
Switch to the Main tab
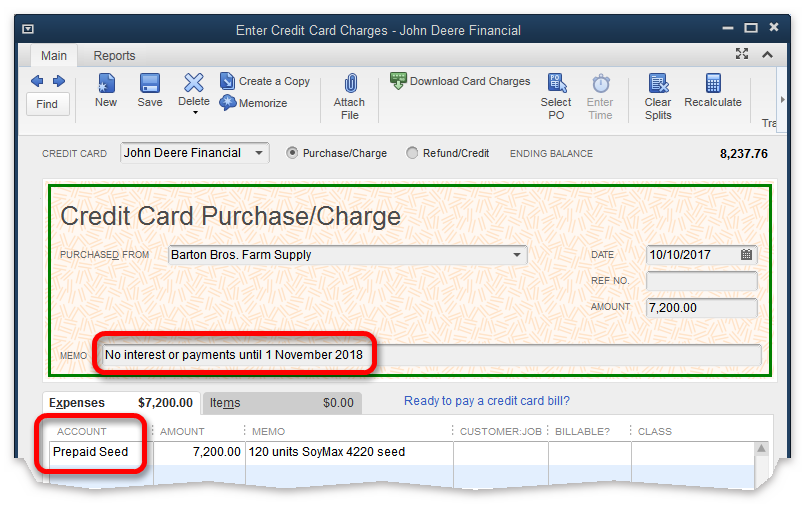[54, 55]
